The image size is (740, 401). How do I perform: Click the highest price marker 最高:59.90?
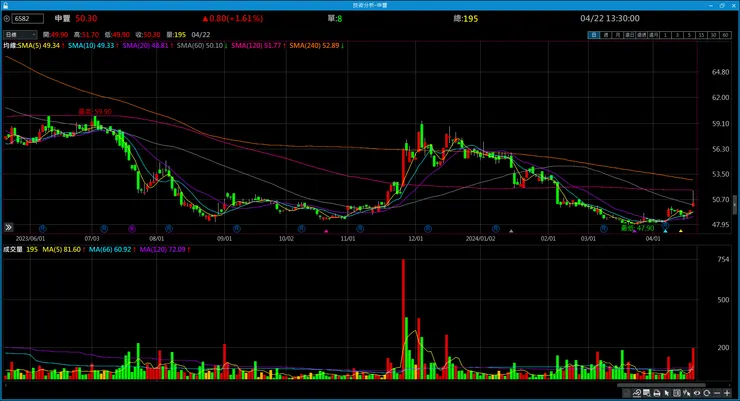click(95, 112)
